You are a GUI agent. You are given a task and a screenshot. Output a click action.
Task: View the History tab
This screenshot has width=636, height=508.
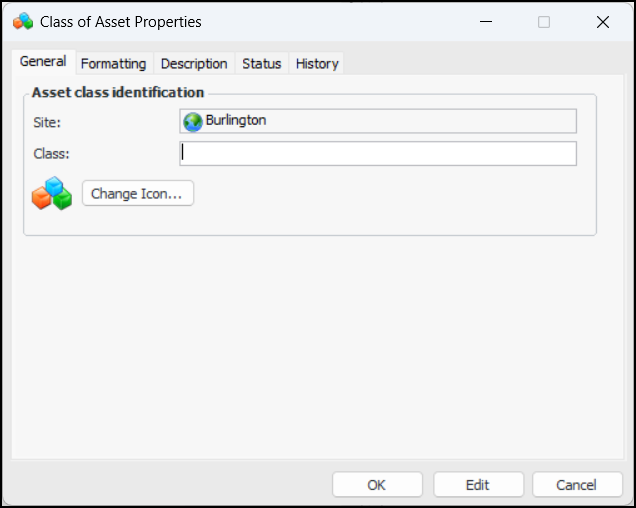point(317,64)
